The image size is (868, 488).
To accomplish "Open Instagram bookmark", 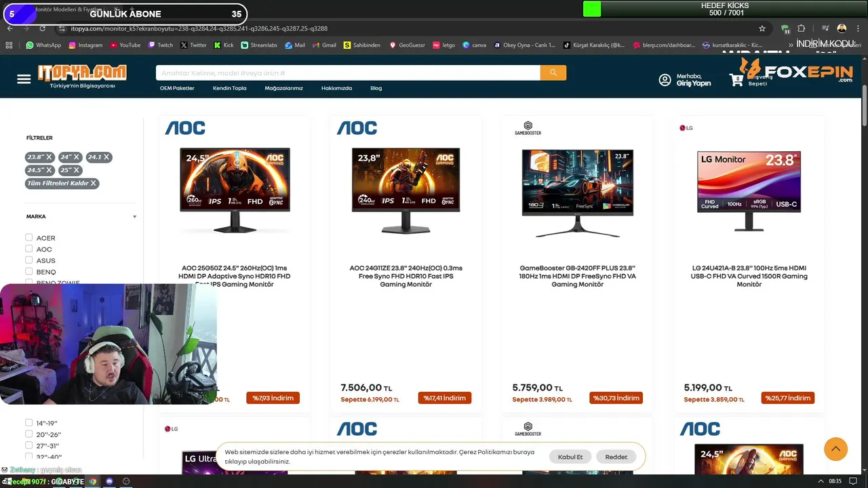I will [85, 45].
